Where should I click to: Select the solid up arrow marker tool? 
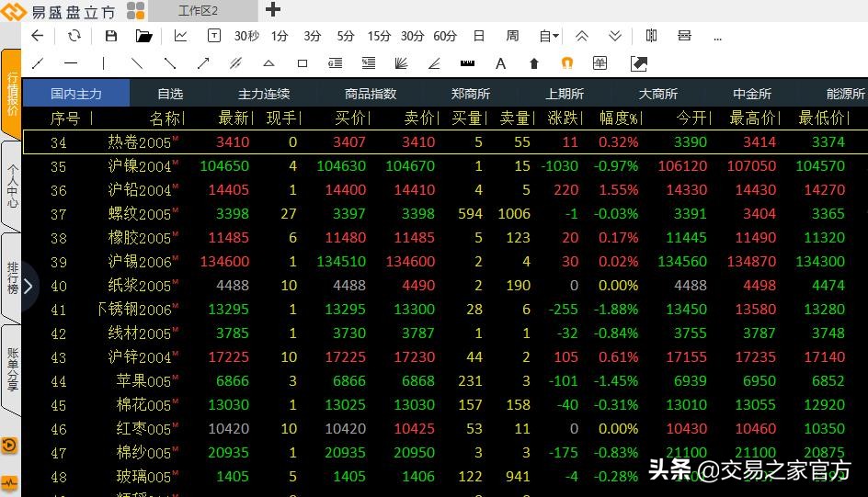click(x=533, y=63)
